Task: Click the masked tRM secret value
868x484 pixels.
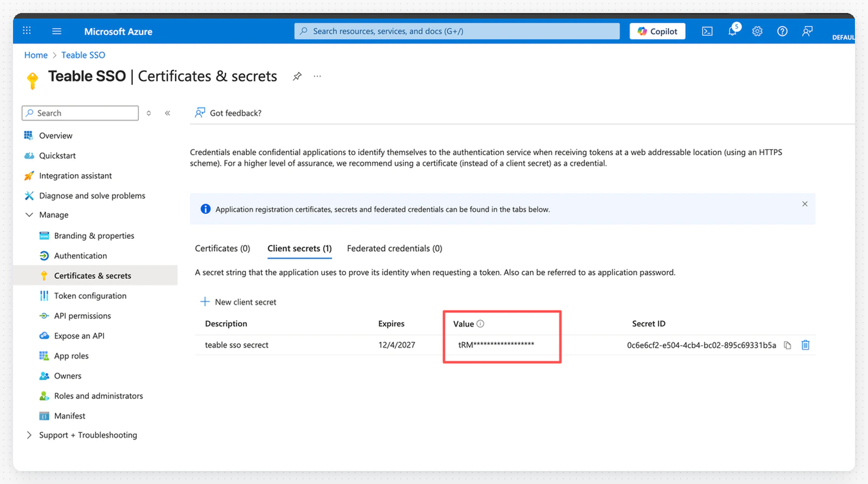Action: (x=496, y=345)
